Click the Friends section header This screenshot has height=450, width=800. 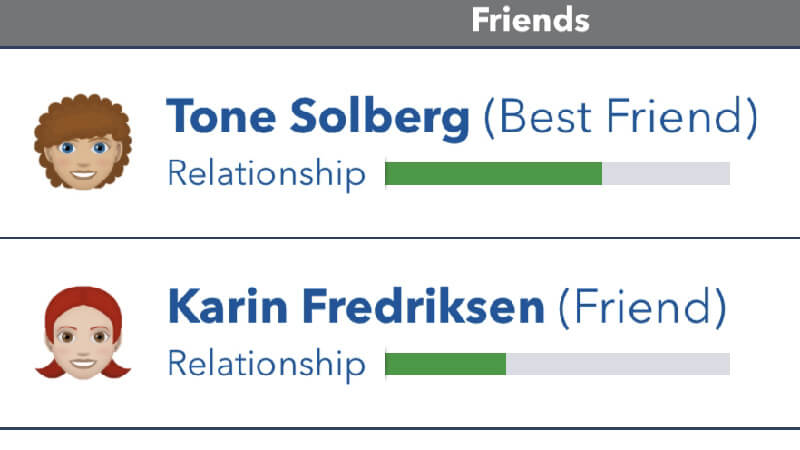530,20
